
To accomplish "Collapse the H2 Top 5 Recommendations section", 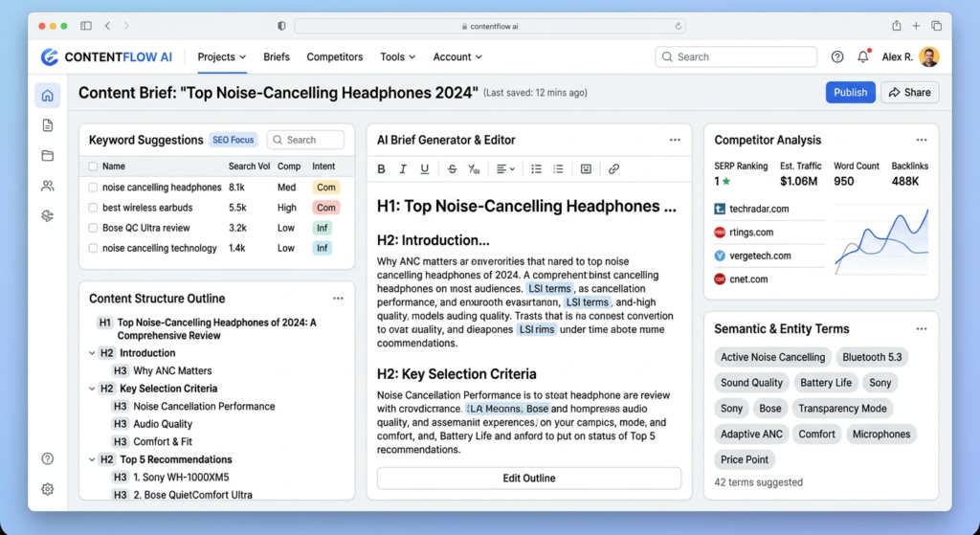I will [92, 459].
